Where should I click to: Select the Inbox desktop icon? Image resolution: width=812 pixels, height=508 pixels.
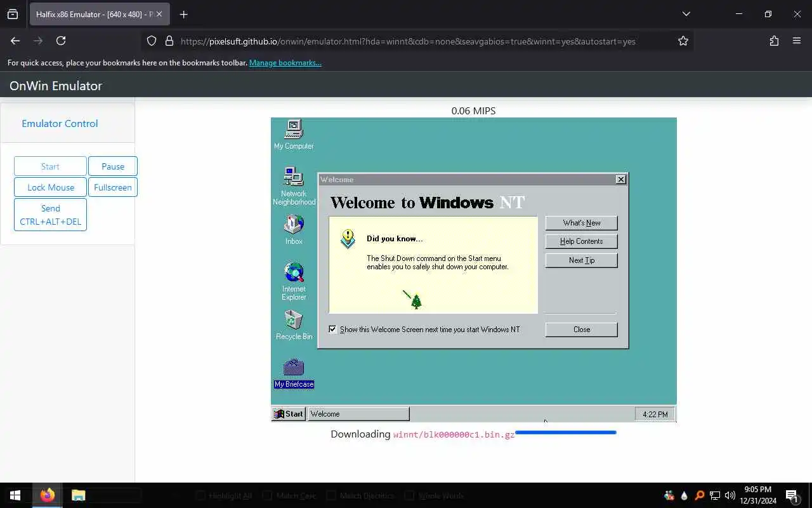[x=294, y=229]
